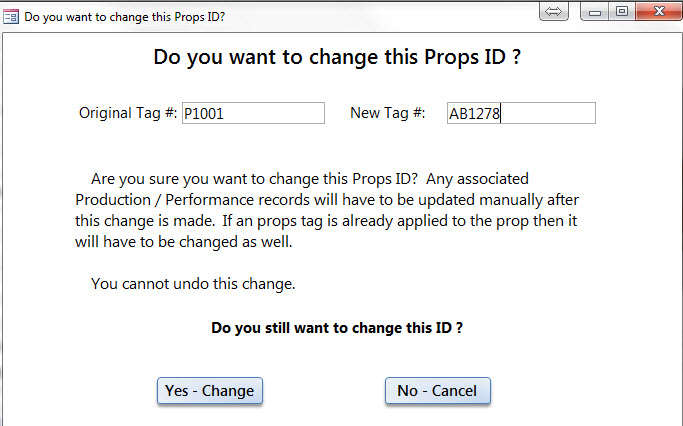Image resolution: width=683 pixels, height=426 pixels.
Task: Focus the New Tag # field containing AB1278
Action: pos(521,113)
